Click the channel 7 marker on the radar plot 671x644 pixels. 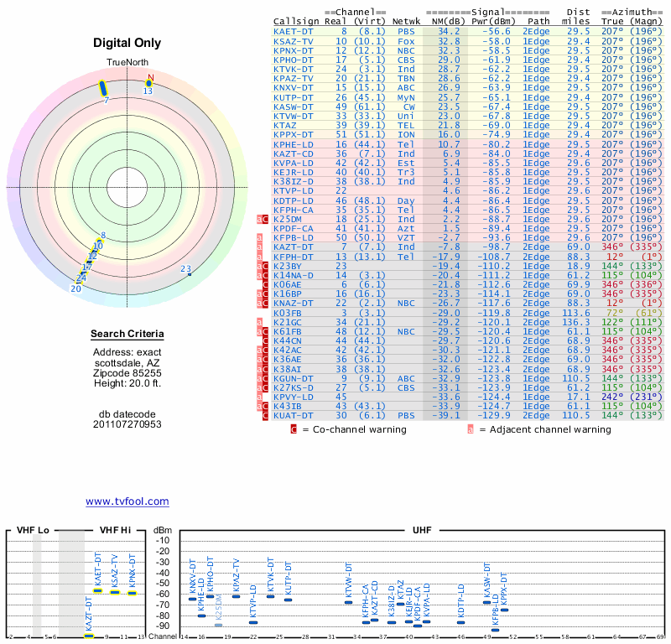click(103, 88)
